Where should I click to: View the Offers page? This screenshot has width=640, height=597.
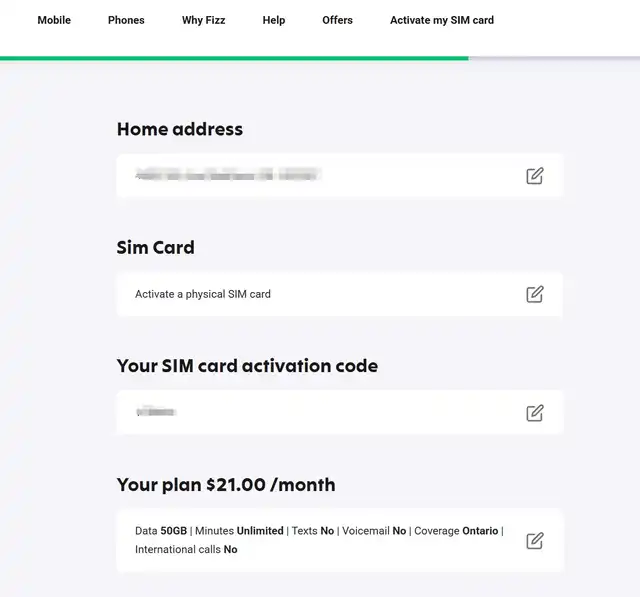click(x=337, y=20)
